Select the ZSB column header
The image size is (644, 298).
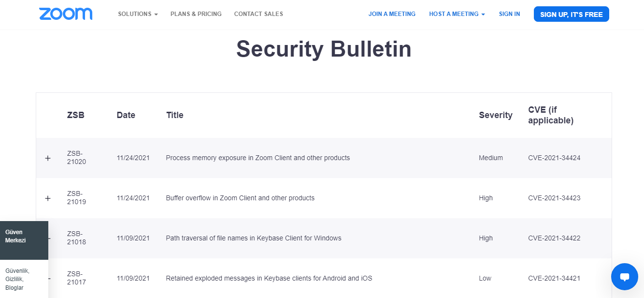point(76,115)
